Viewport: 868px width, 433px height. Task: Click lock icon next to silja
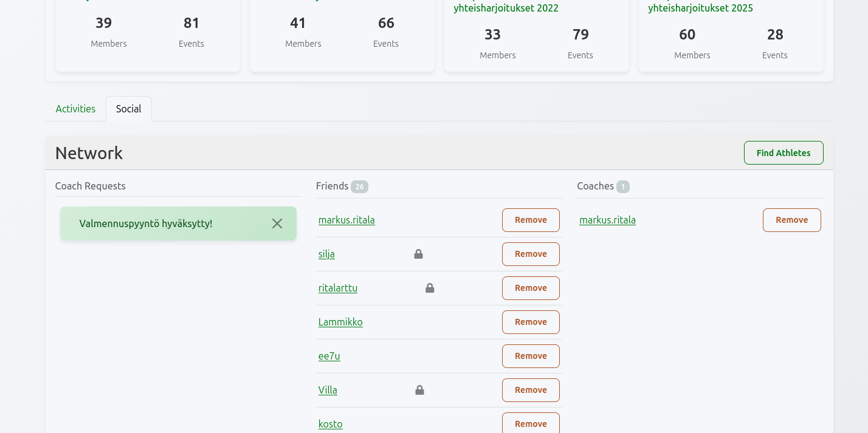[418, 254]
